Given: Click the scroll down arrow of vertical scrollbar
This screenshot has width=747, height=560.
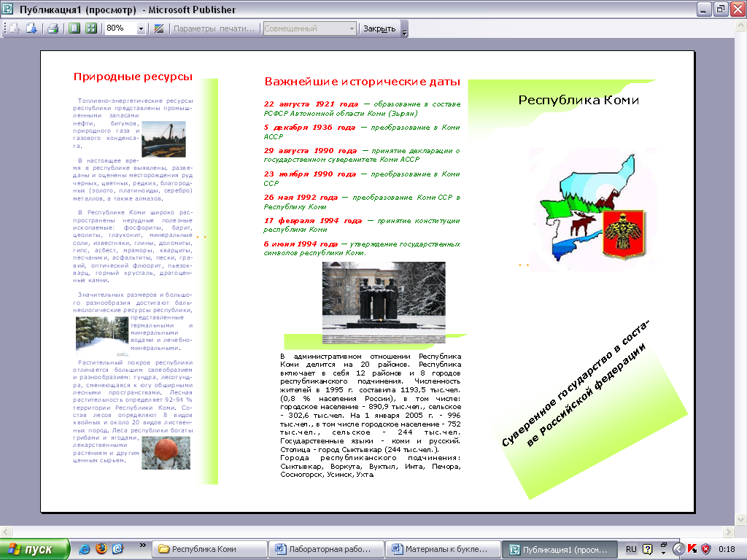Looking at the screenshot, I should coord(741,519).
